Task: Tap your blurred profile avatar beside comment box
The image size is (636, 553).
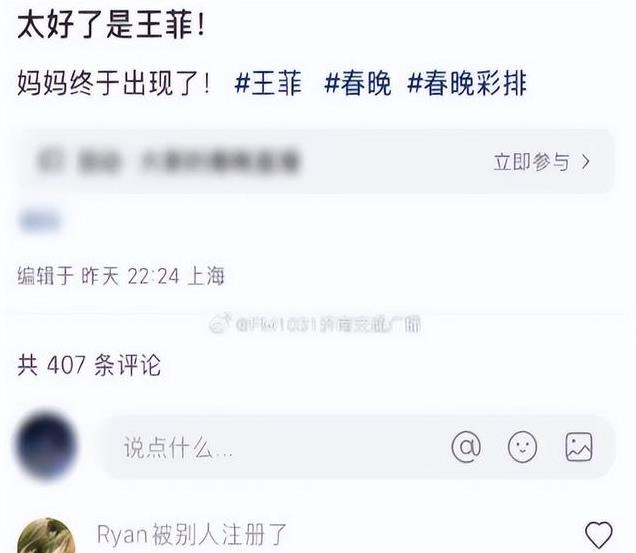Action: pos(47,445)
